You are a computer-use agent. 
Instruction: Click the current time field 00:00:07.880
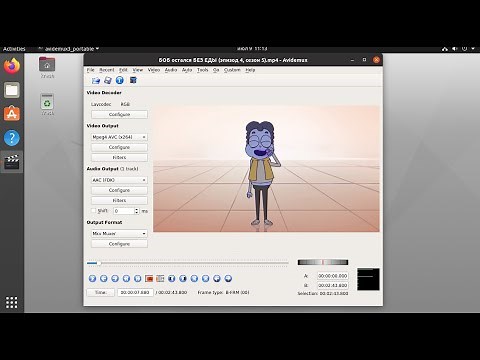click(135, 292)
